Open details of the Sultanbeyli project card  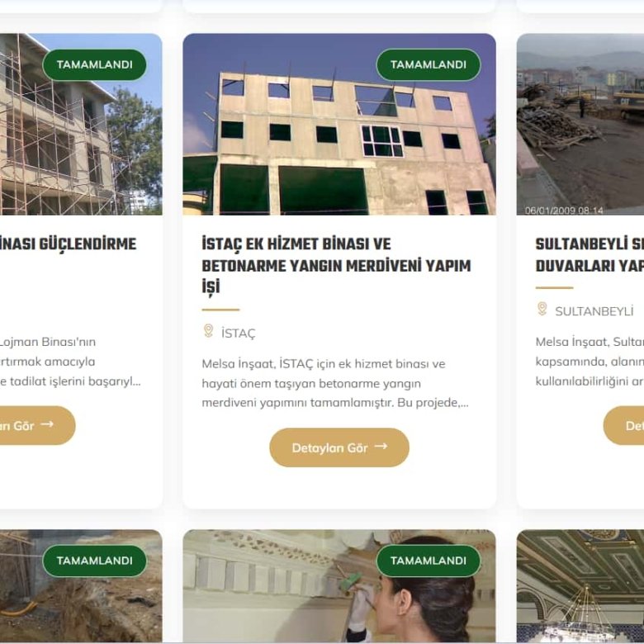click(624, 425)
